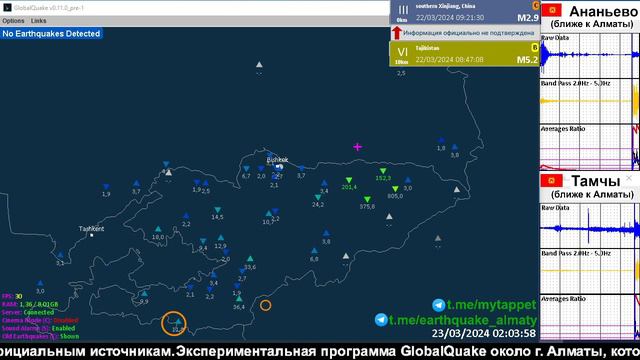The image size is (640, 360).
Task: Open the Options menu
Action: [13, 21]
